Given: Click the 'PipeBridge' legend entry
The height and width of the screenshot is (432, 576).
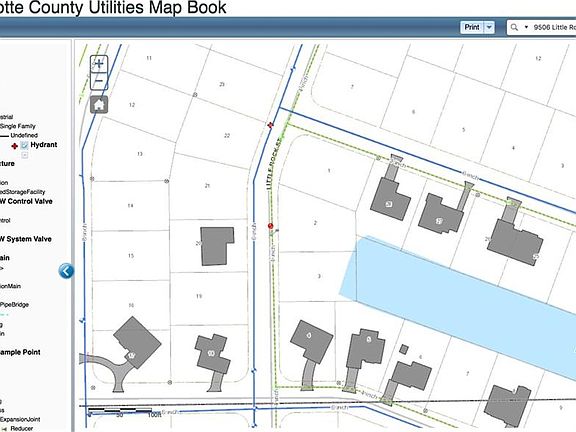Looking at the screenshot, I should [14, 305].
